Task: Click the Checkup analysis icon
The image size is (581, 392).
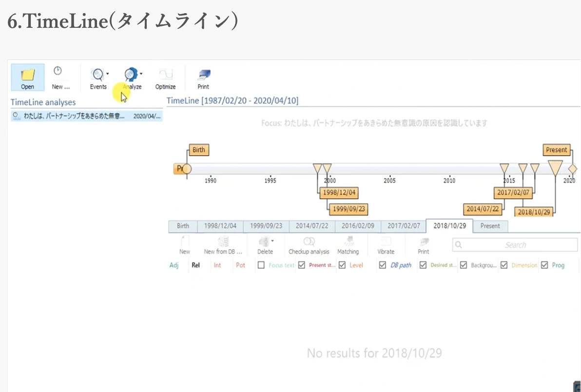Action: point(309,241)
